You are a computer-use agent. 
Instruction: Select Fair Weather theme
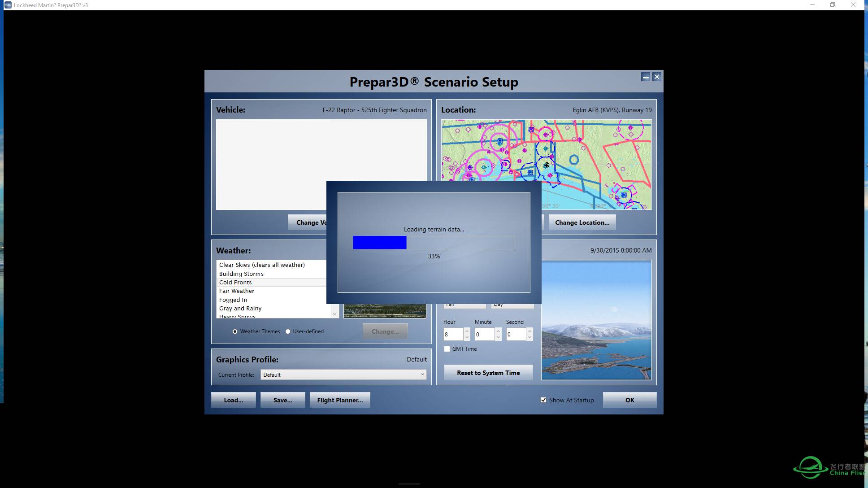tap(272, 291)
